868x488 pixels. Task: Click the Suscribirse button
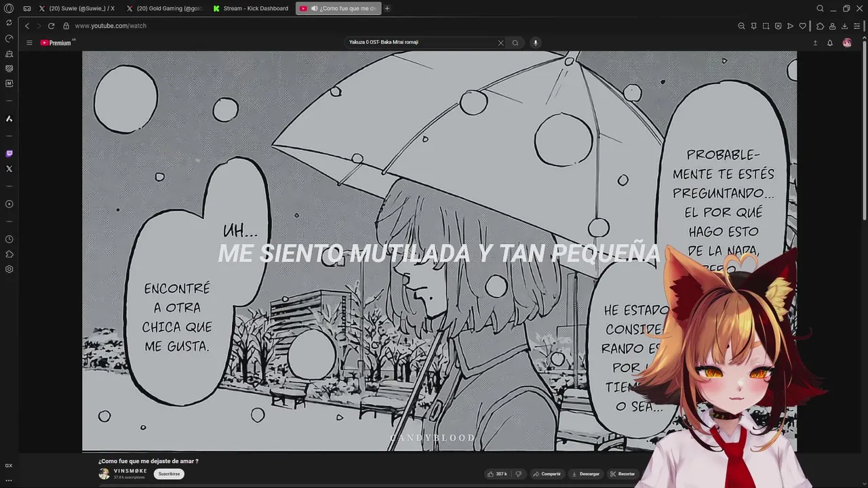tap(169, 474)
